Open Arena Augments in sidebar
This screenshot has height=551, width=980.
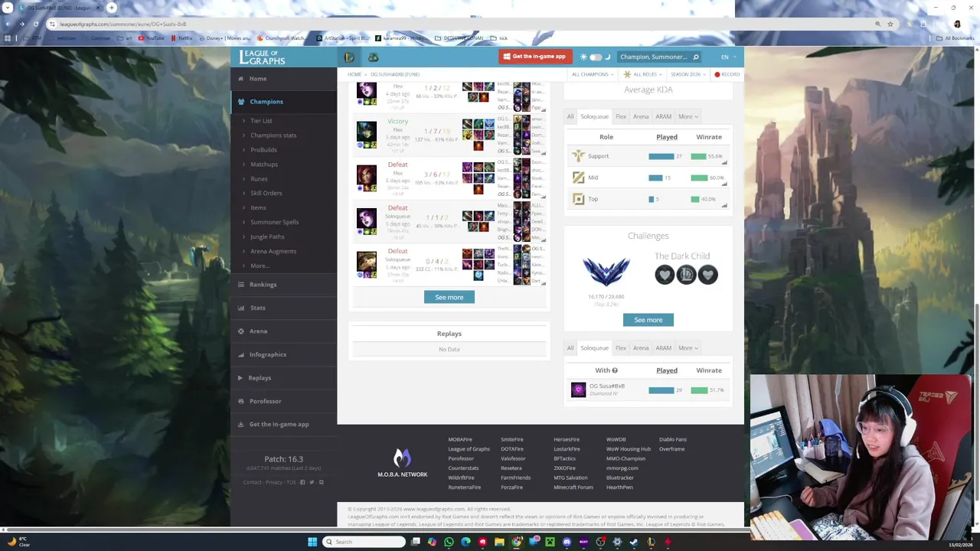pos(273,252)
